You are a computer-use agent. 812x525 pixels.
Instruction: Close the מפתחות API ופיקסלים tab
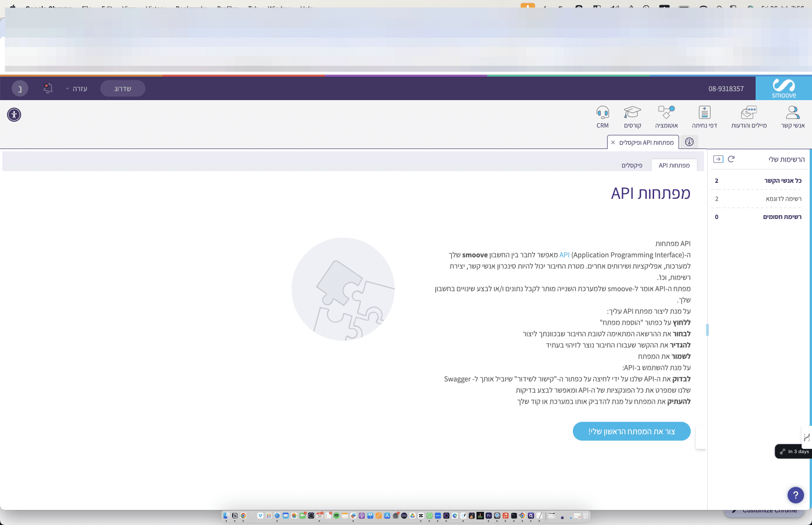tap(613, 142)
